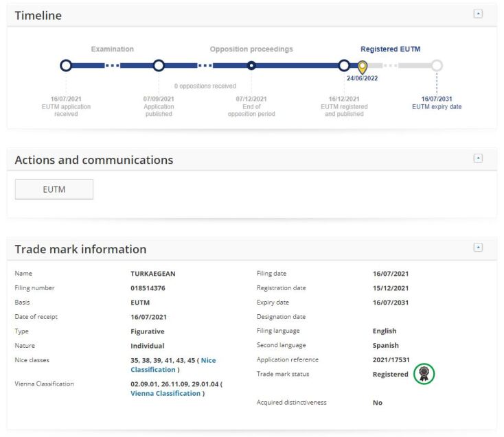Viewport: 504px width, 437px height.
Task: Click the green registered status badge icon
Action: [x=424, y=374]
